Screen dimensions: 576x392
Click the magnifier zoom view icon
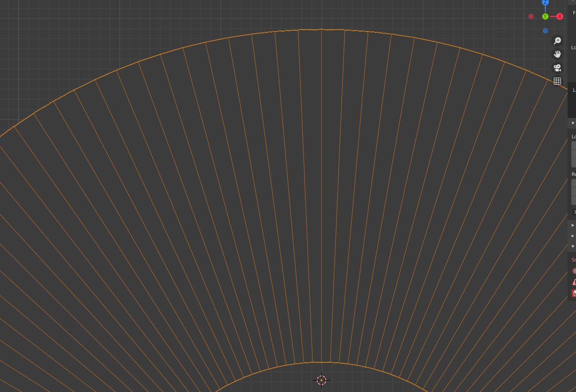[x=557, y=41]
